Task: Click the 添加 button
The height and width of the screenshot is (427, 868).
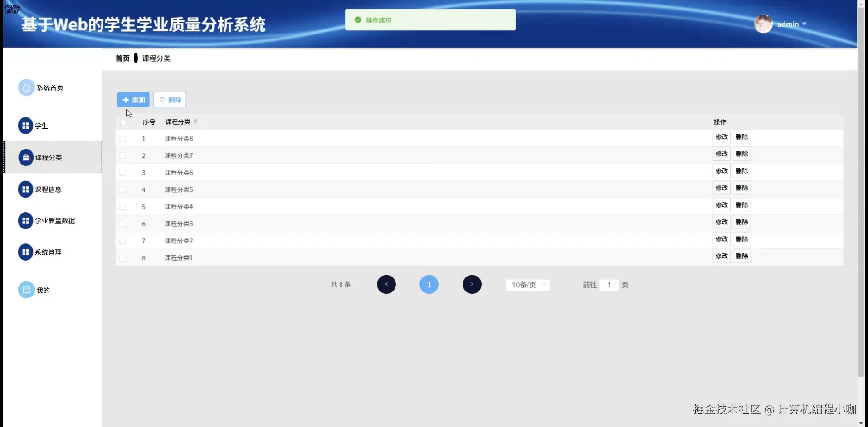Action: [133, 99]
